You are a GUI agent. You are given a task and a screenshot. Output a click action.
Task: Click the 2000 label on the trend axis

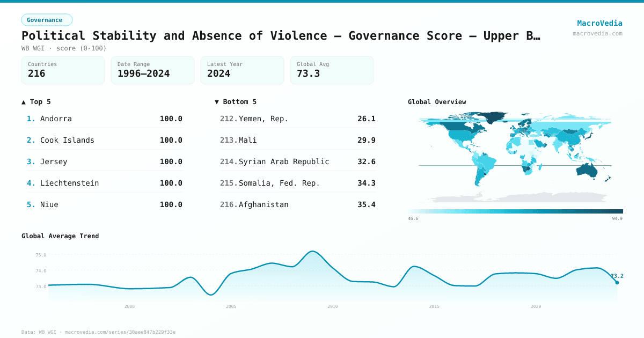(x=129, y=306)
